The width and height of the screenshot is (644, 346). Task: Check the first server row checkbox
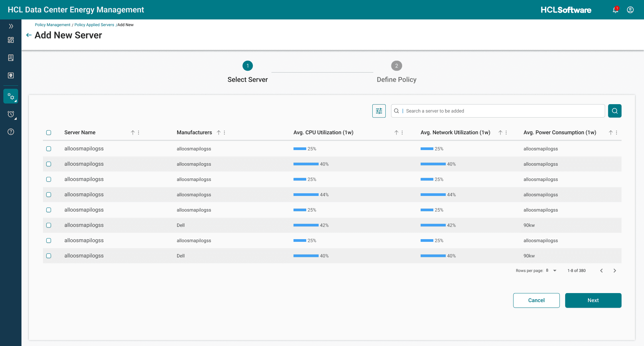[49, 149]
